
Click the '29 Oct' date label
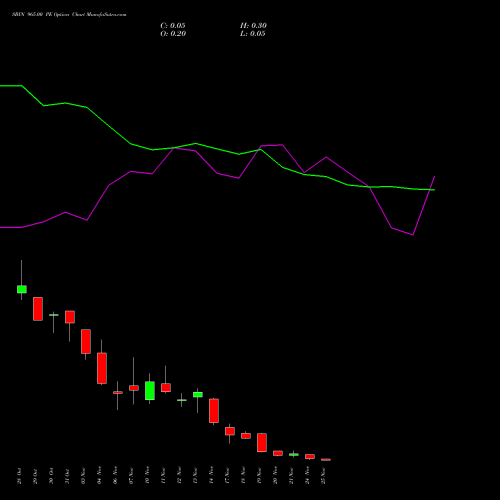pyautogui.click(x=35, y=476)
